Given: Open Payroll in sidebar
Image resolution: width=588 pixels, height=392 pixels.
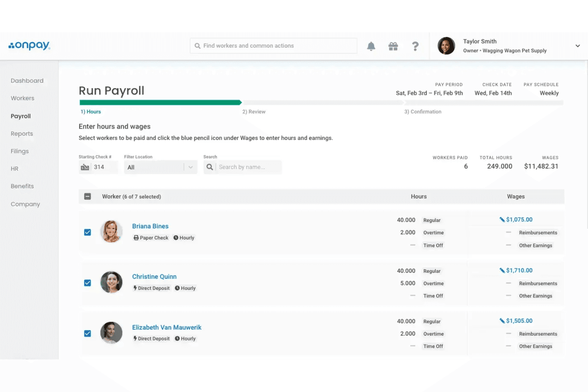Looking at the screenshot, I should point(21,116).
